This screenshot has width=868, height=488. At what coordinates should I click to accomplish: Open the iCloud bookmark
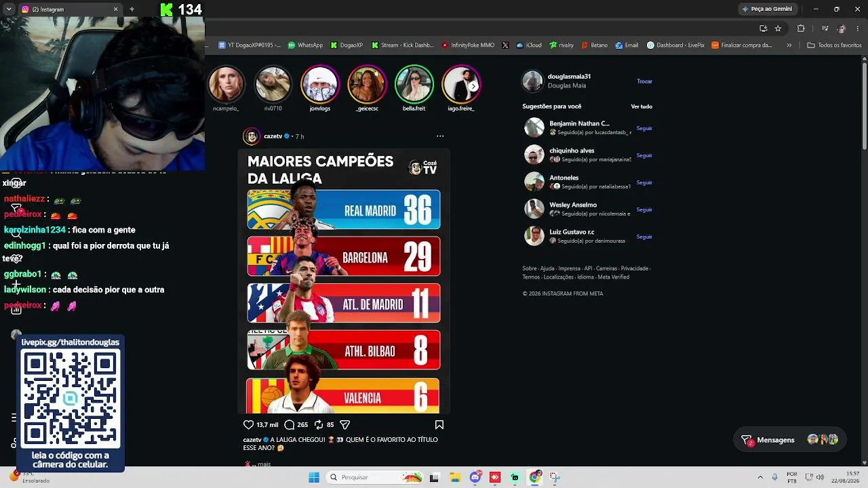point(529,45)
